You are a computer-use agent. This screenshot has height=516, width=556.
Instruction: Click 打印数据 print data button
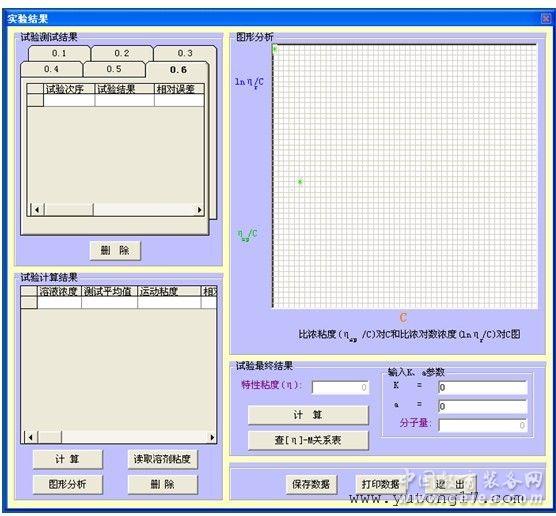point(380,484)
